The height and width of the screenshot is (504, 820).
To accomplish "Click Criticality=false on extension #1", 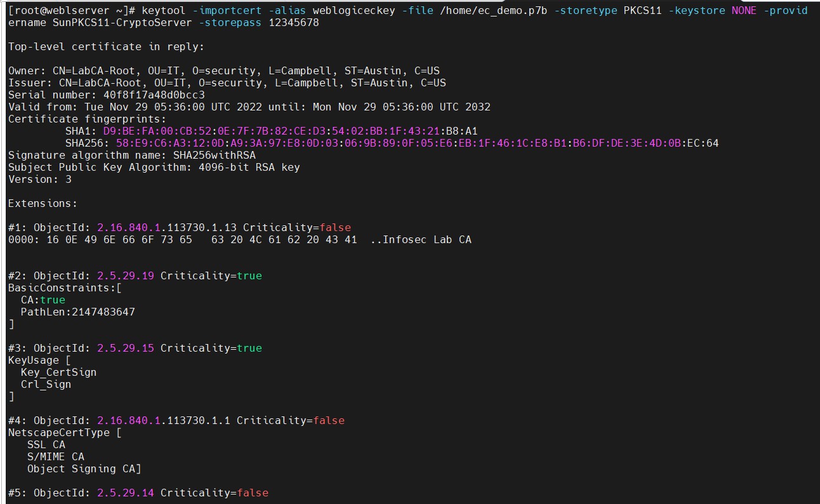I will 296,228.
